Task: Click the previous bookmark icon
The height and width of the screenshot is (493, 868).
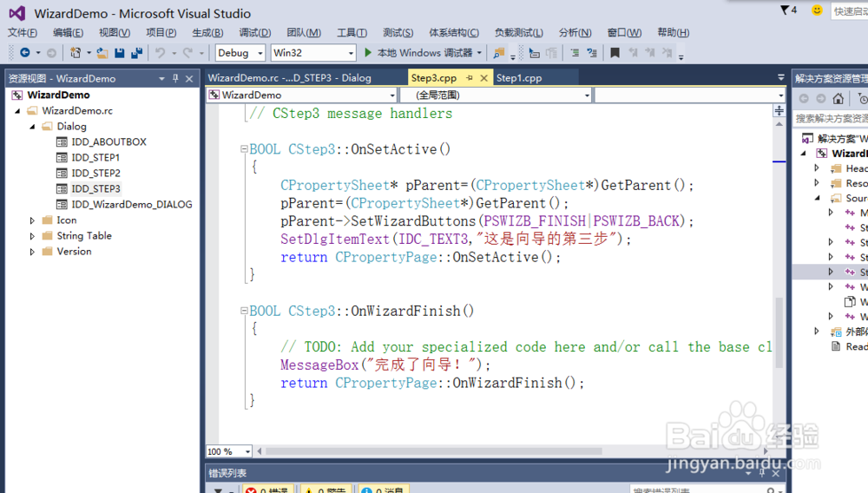Action: pyautogui.click(x=633, y=53)
